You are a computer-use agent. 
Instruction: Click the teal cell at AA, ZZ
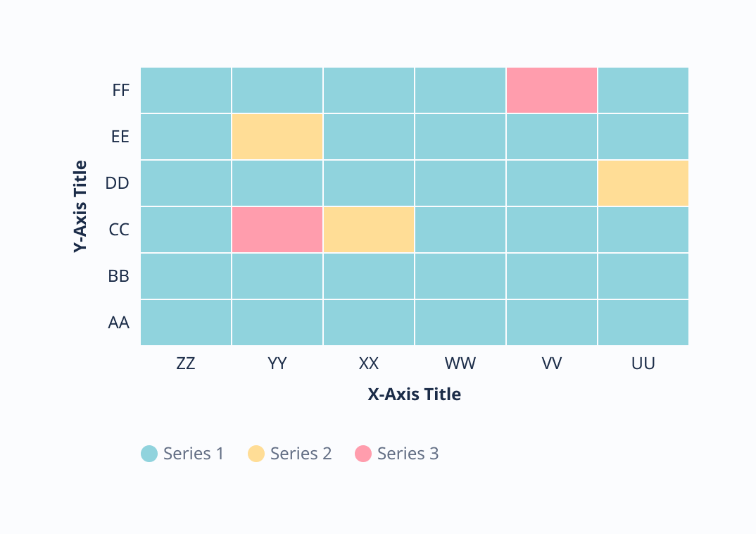(x=186, y=323)
